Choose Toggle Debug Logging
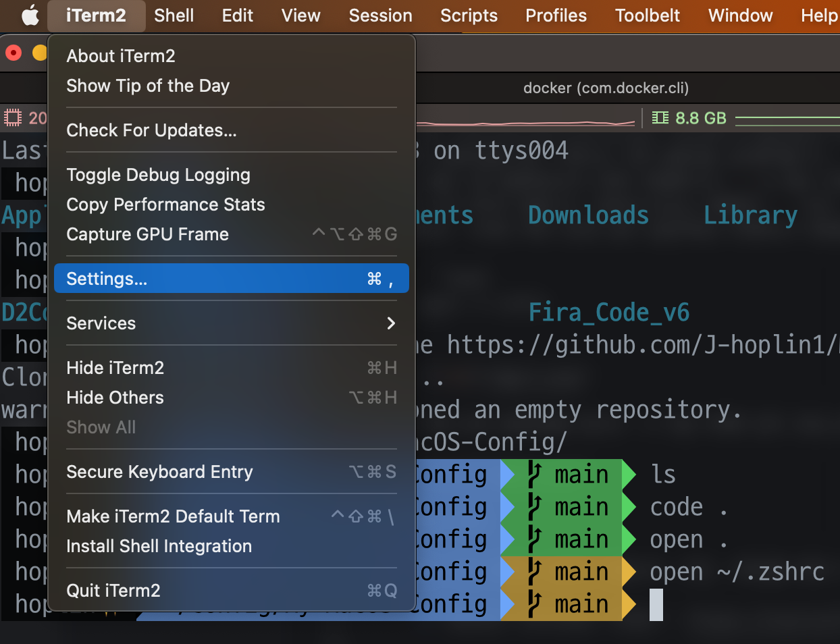The width and height of the screenshot is (840, 644). 232,175
